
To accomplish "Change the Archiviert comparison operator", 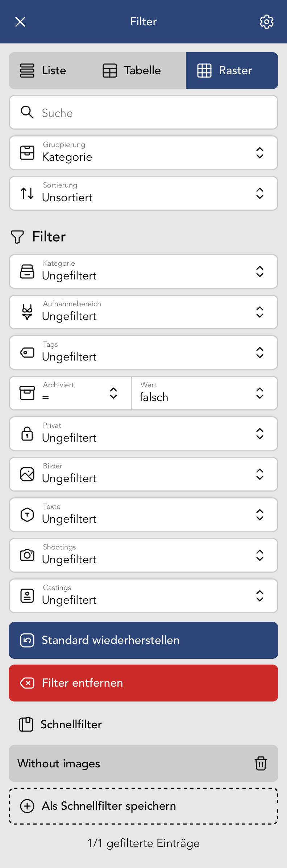I will click(x=113, y=393).
